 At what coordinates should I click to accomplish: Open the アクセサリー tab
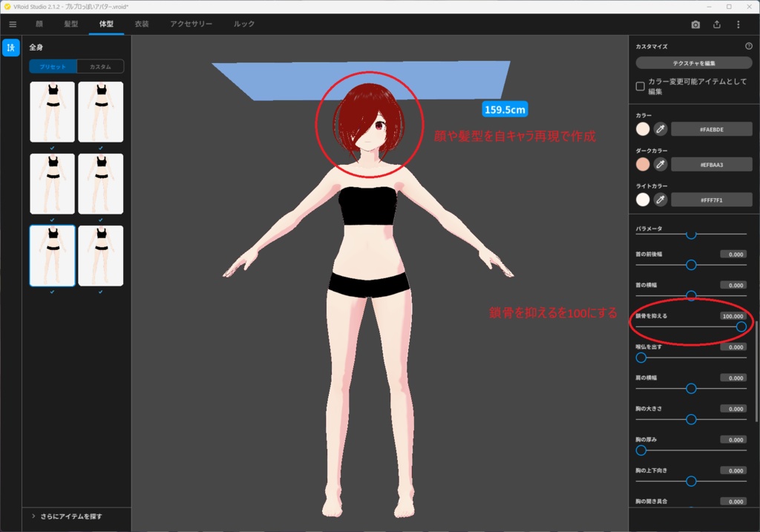point(191,24)
